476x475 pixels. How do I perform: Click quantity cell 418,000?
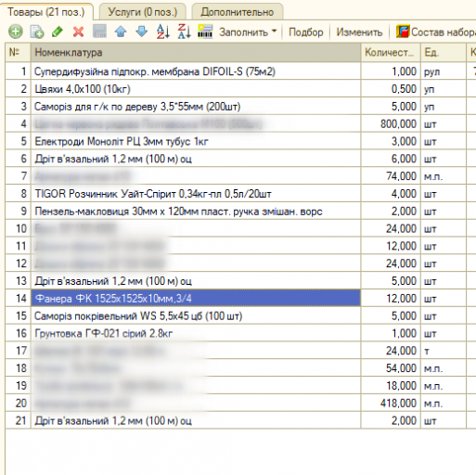point(391,404)
